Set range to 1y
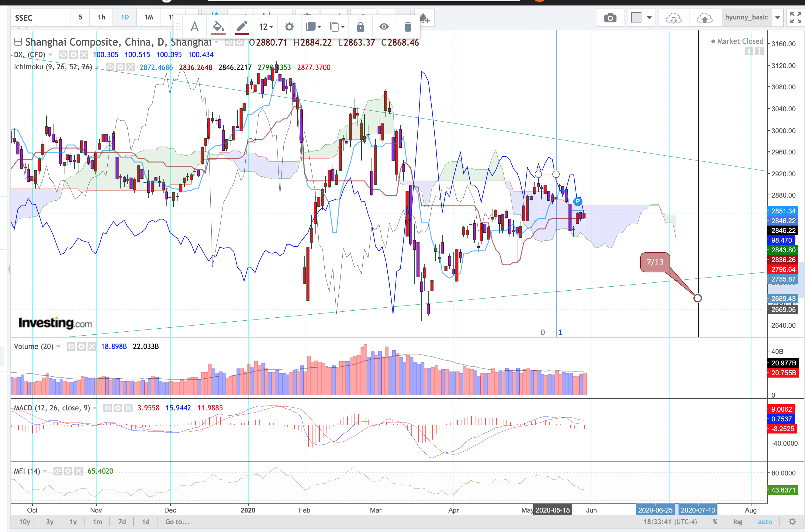This screenshot has width=805, height=532. point(73,521)
